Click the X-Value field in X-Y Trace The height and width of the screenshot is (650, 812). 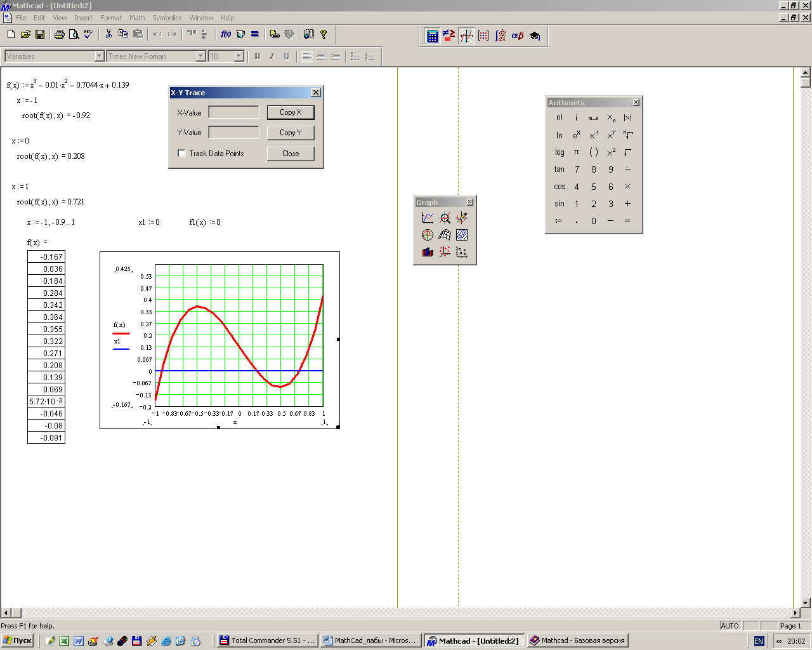(233, 113)
